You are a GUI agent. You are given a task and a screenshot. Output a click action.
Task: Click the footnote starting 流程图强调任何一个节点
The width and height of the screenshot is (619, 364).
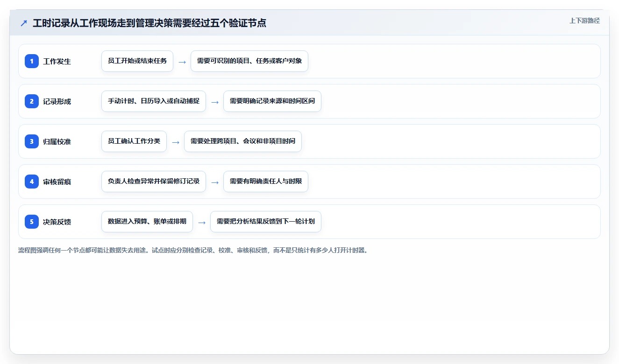[193, 251]
